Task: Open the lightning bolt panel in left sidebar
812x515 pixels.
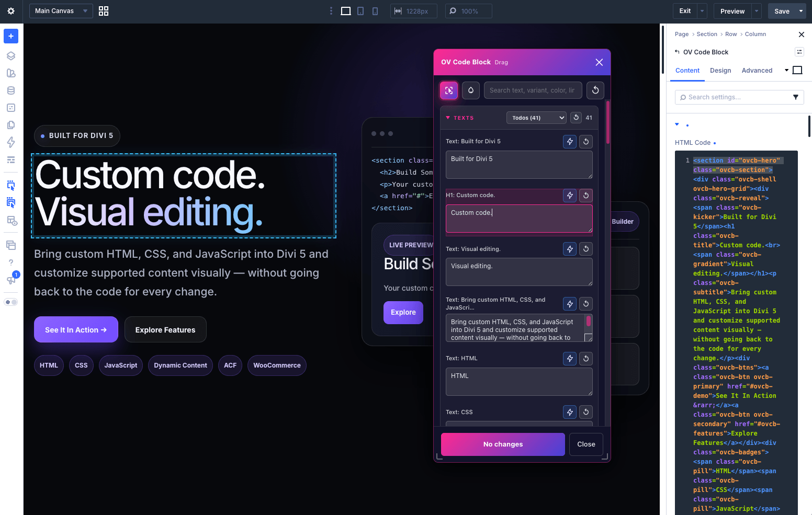Action: tap(11, 142)
